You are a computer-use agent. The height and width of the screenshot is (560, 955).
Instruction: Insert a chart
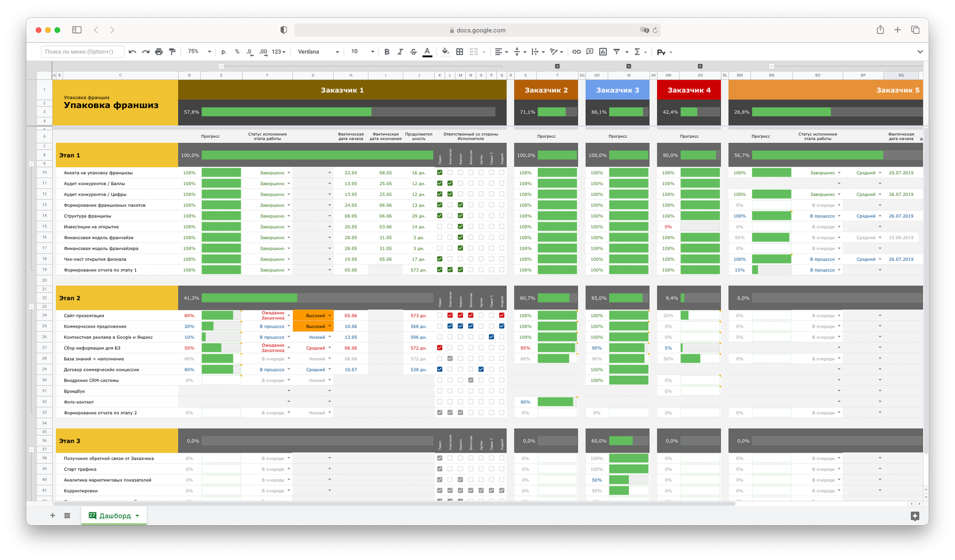pos(603,52)
